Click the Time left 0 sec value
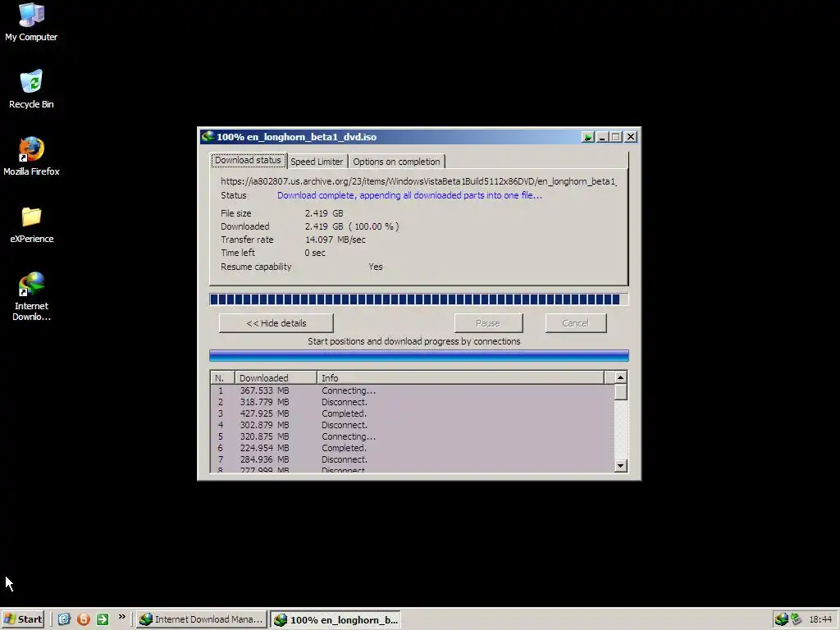 point(315,253)
